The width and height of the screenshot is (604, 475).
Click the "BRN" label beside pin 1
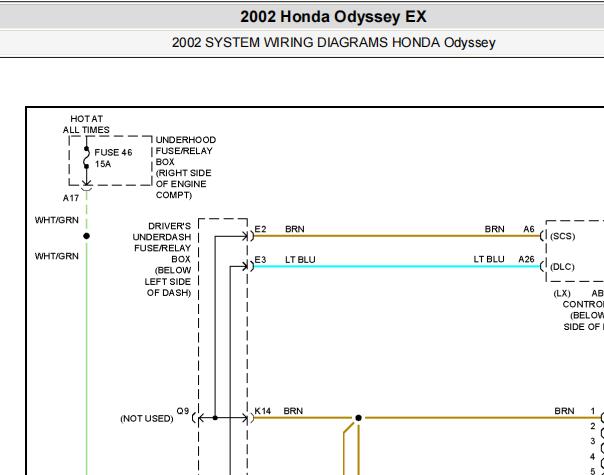pyautogui.click(x=564, y=411)
